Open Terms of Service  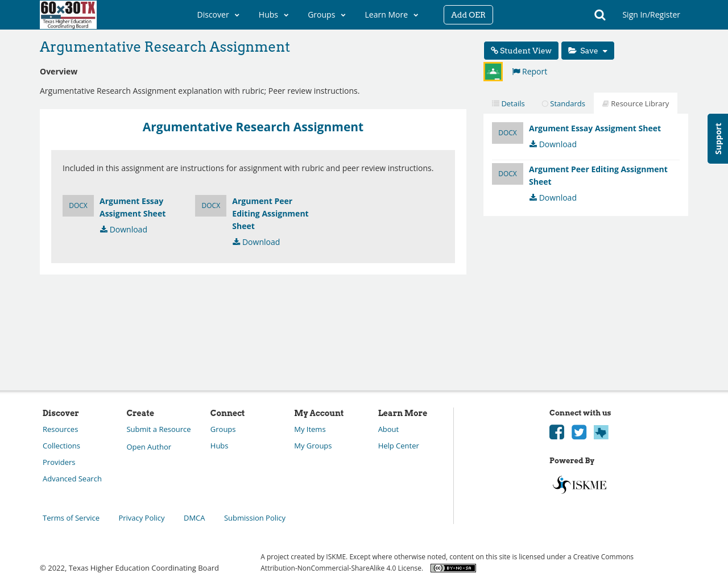click(71, 518)
